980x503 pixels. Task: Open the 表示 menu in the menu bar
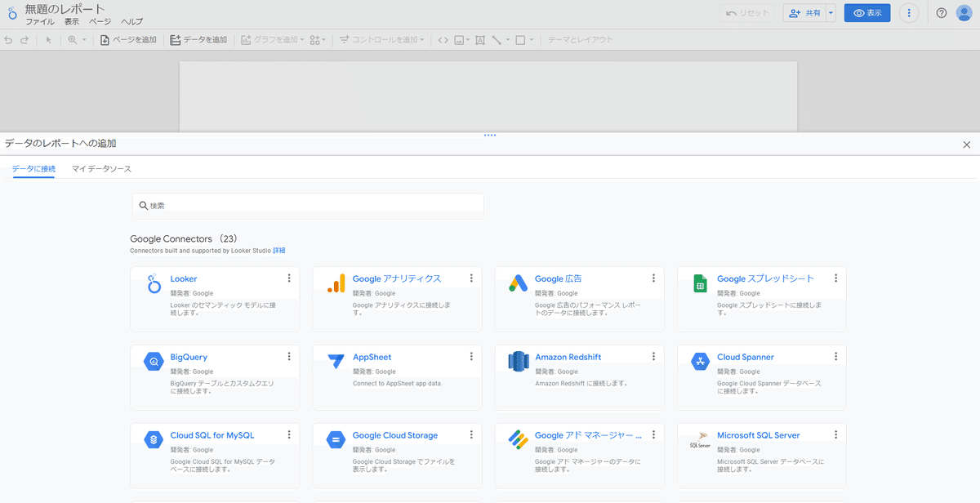[72, 22]
